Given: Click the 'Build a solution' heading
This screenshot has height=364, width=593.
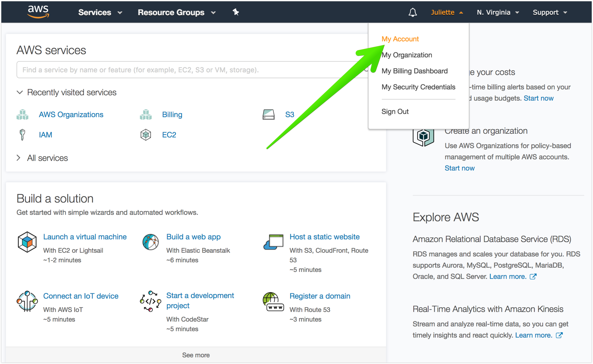Looking at the screenshot, I should pyautogui.click(x=55, y=199).
